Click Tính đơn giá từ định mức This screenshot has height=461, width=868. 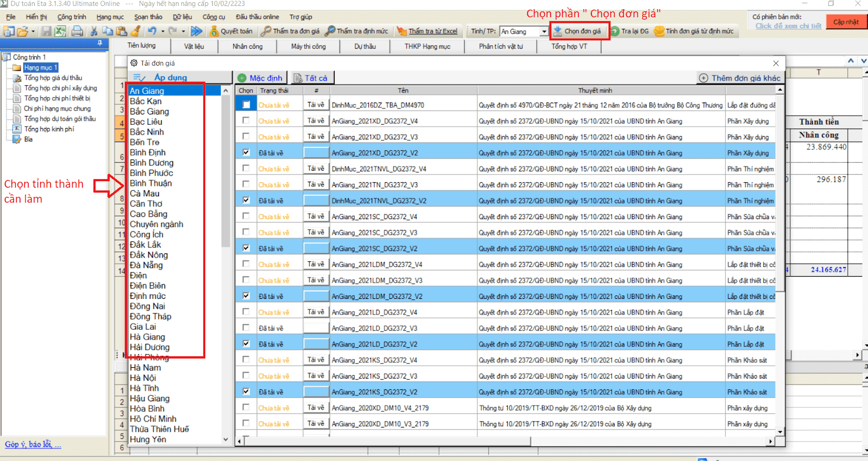[x=694, y=31]
